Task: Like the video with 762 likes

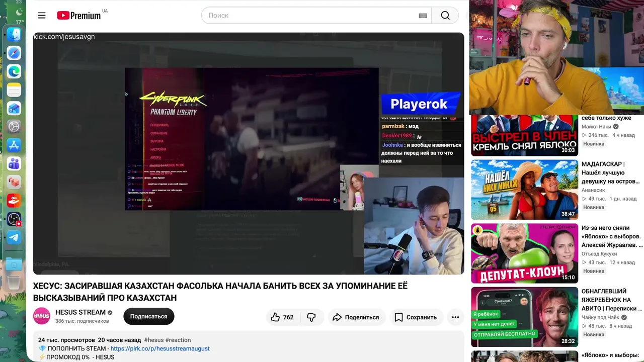Action: [282, 317]
